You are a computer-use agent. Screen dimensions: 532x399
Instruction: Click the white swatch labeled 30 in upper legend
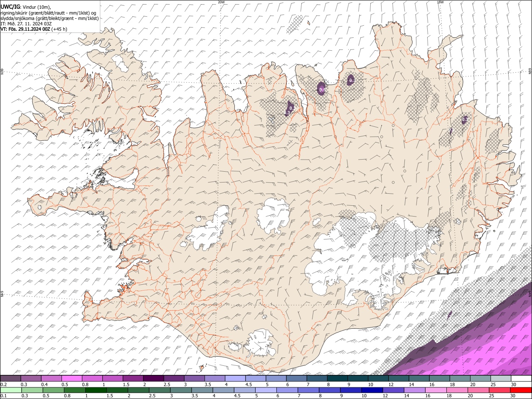[x=521, y=379]
